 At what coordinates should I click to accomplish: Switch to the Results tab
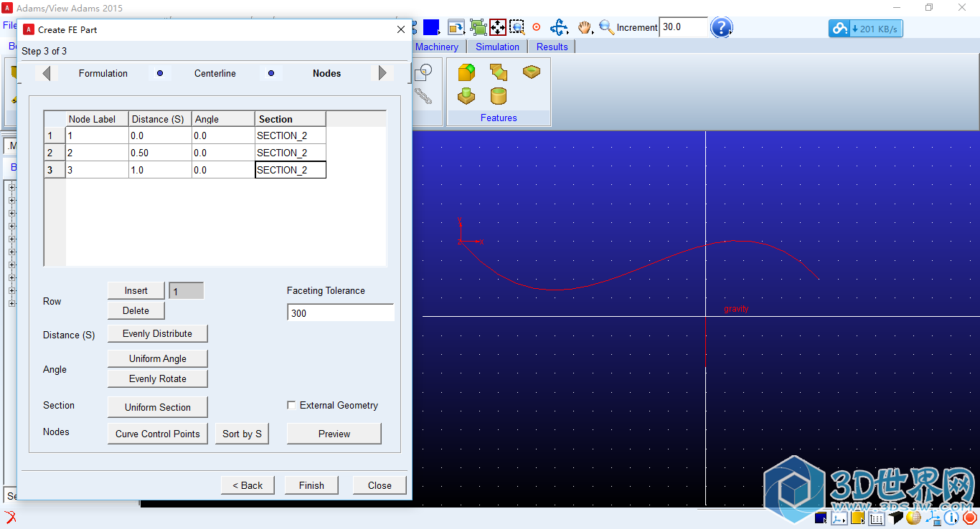pos(552,47)
